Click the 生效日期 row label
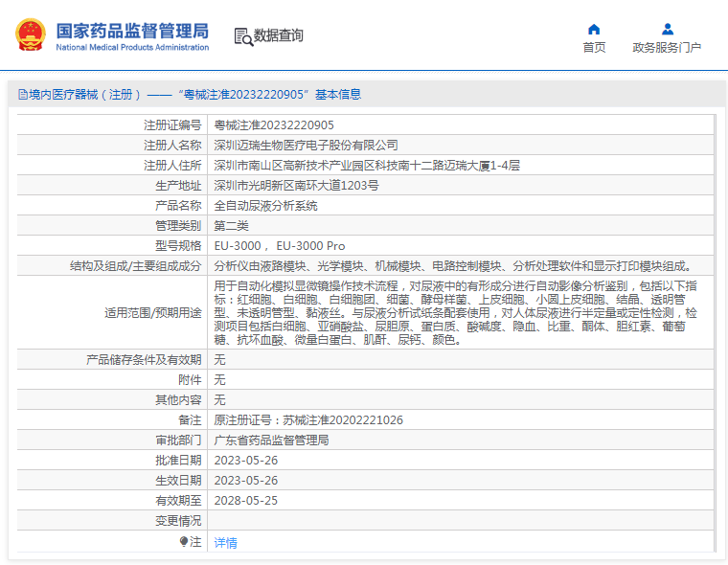Screen dimensions: 728x565 (x=178, y=481)
